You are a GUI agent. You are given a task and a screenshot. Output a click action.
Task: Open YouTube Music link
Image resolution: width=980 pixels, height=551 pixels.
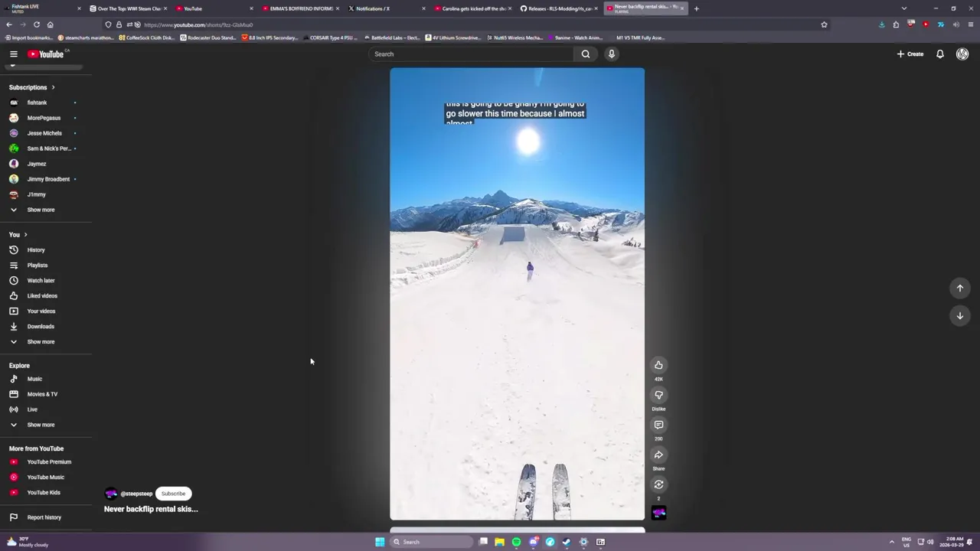click(46, 477)
